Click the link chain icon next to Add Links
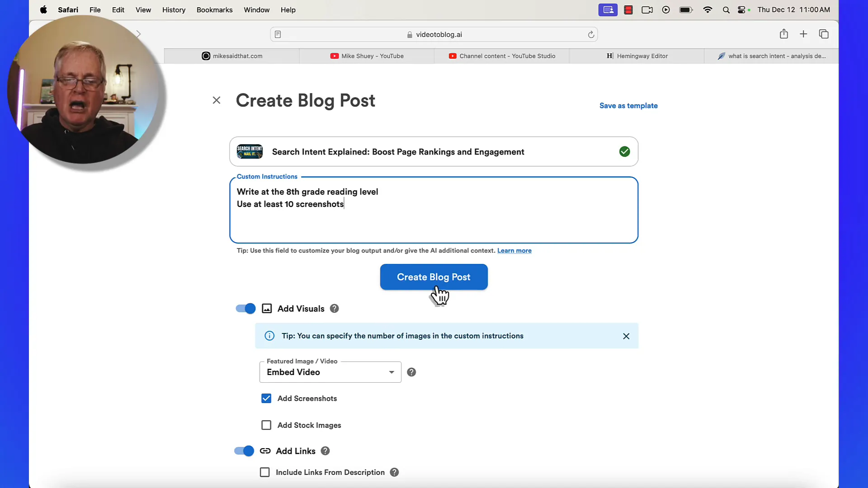Image resolution: width=868 pixels, height=488 pixels. [264, 450]
